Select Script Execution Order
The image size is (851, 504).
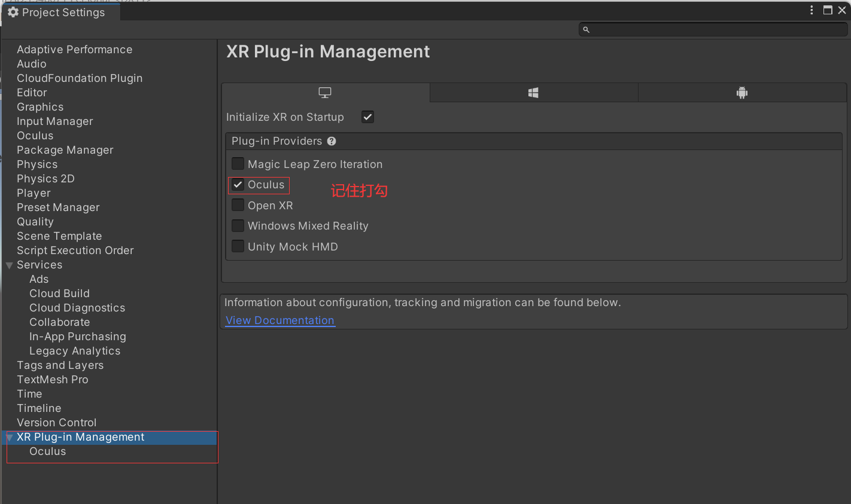[x=75, y=251]
